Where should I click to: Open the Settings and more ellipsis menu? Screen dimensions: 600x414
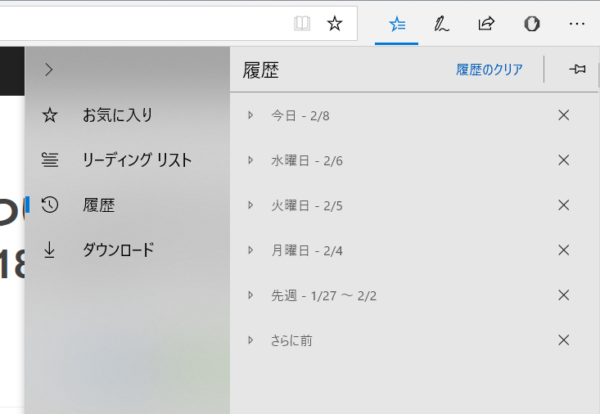(577, 24)
